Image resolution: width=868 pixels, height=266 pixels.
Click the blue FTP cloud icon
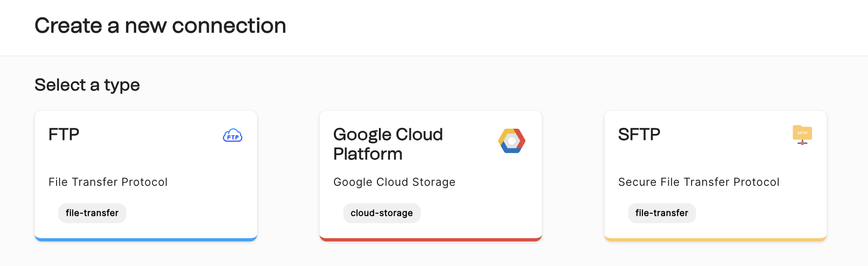tap(233, 135)
